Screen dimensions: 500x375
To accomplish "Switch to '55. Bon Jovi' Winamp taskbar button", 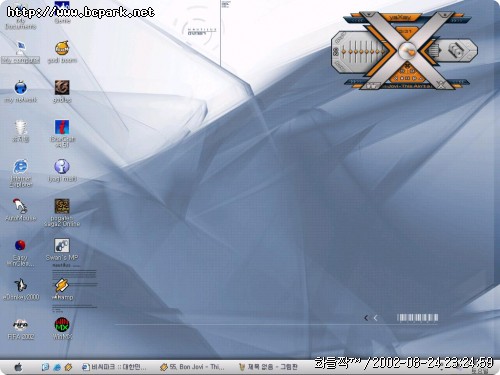I will click(192, 367).
